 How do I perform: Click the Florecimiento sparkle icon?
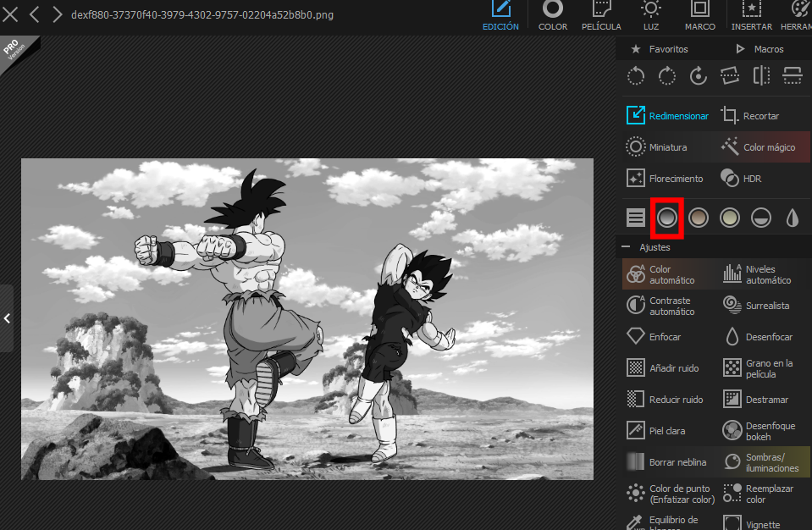pyautogui.click(x=635, y=179)
